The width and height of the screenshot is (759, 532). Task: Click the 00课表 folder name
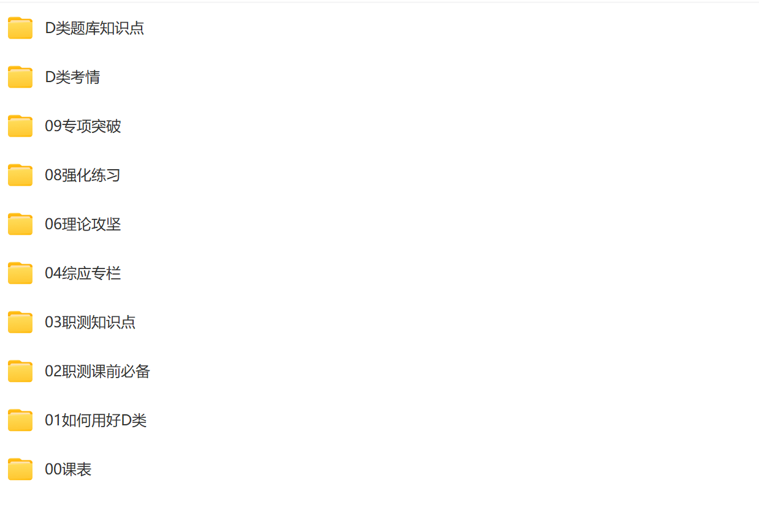[x=68, y=469]
